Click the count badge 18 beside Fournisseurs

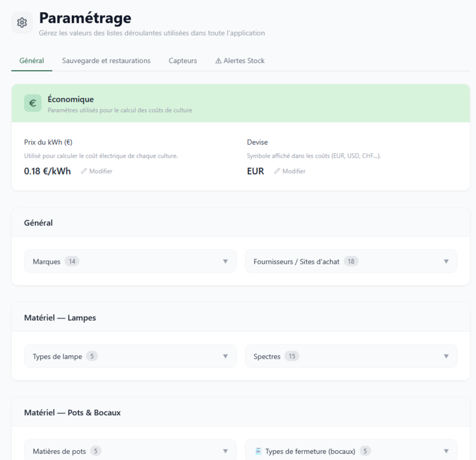tap(351, 261)
